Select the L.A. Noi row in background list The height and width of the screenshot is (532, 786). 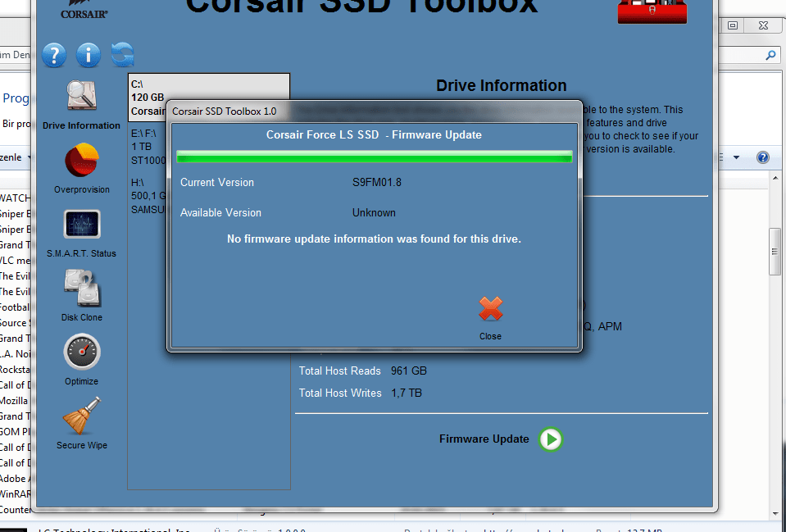tap(15, 354)
